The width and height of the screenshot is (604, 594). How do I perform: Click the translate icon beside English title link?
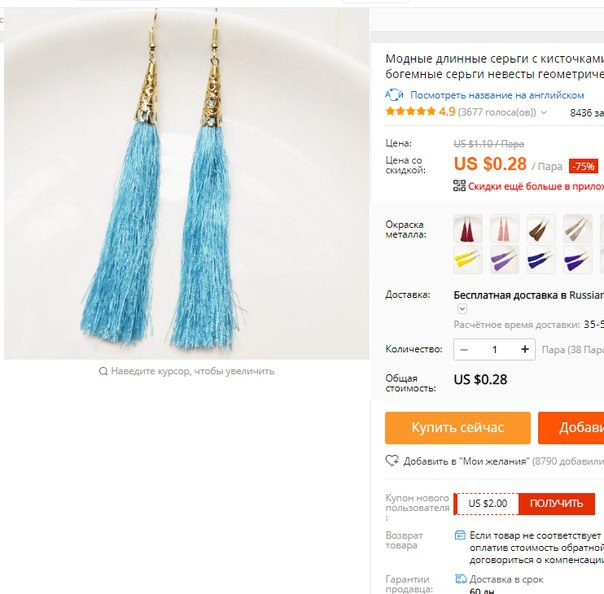coord(394,94)
